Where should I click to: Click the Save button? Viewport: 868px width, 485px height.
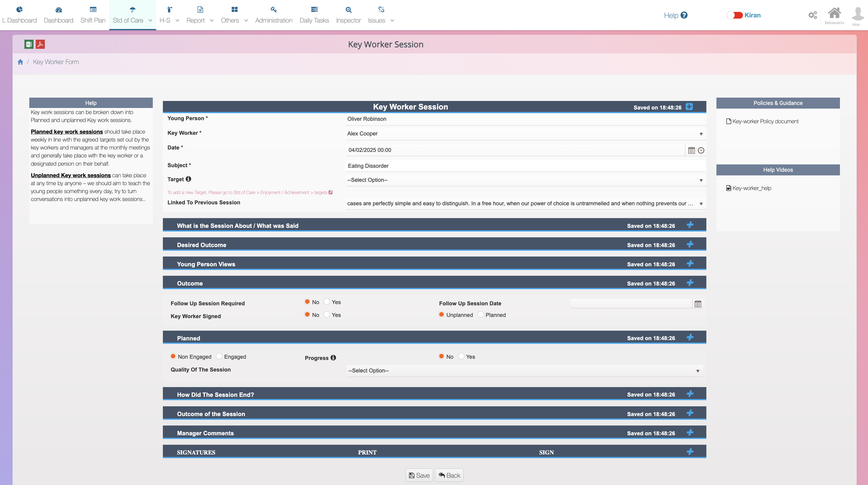click(x=419, y=475)
